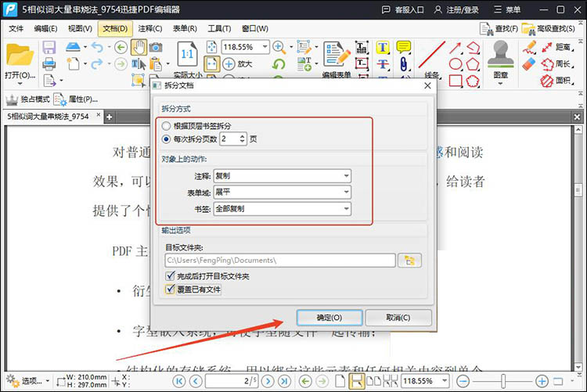Click the Open folder icon
This screenshot has height=392, width=587.
pyautogui.click(x=20, y=56)
